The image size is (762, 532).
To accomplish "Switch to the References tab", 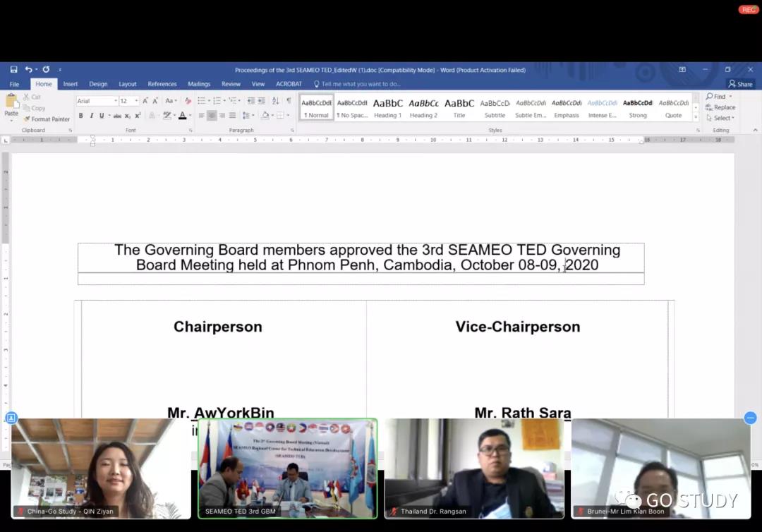I will tap(162, 84).
